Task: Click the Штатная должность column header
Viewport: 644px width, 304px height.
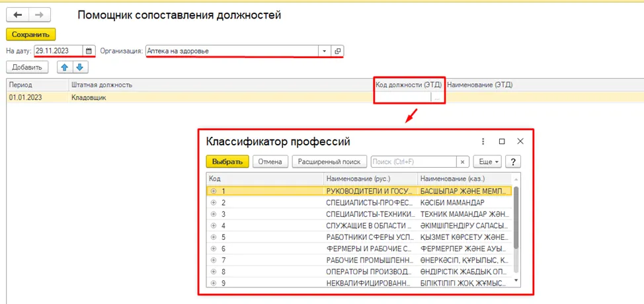Action: click(x=221, y=85)
